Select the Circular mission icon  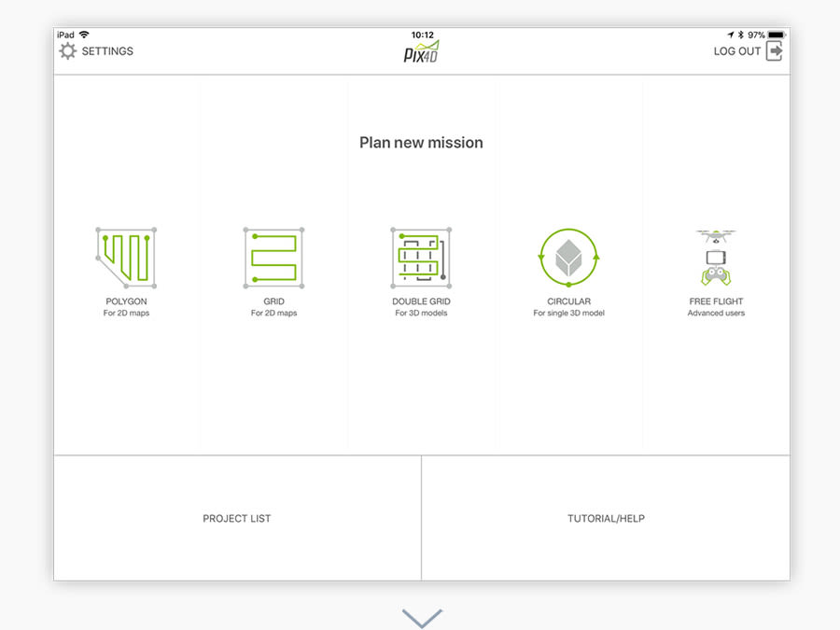[568, 258]
